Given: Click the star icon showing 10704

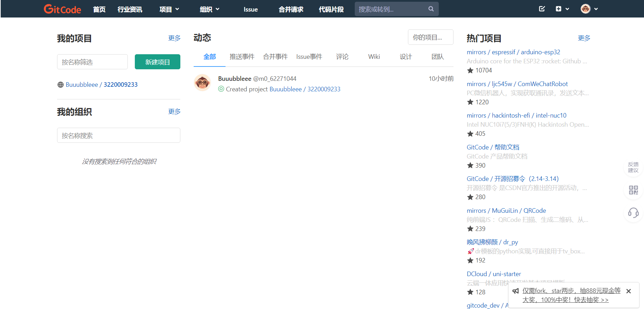Looking at the screenshot, I should pos(470,70).
